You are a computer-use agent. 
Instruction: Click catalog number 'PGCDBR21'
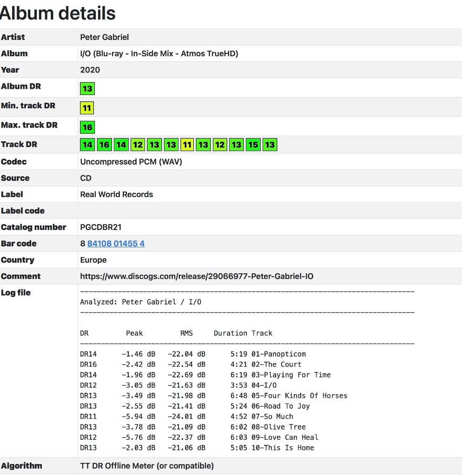pyautogui.click(x=101, y=227)
